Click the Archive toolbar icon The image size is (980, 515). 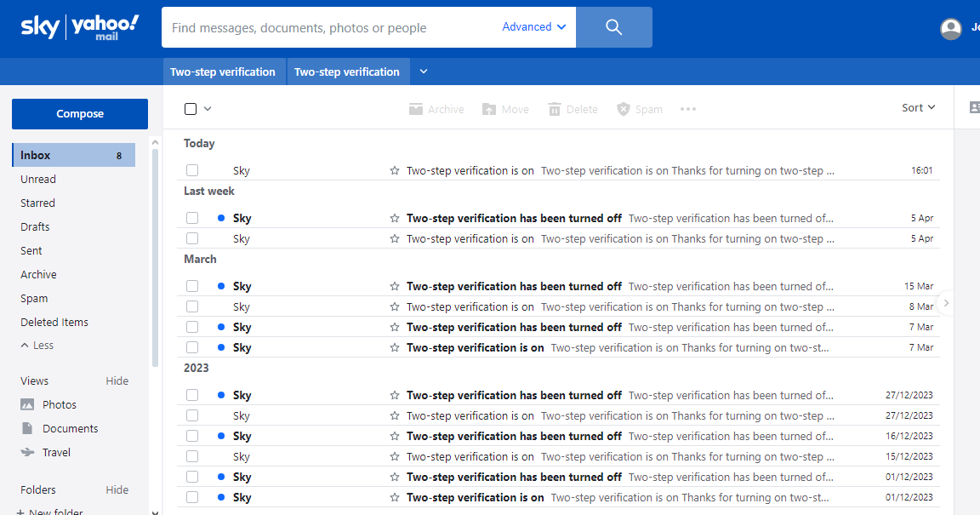click(x=416, y=109)
